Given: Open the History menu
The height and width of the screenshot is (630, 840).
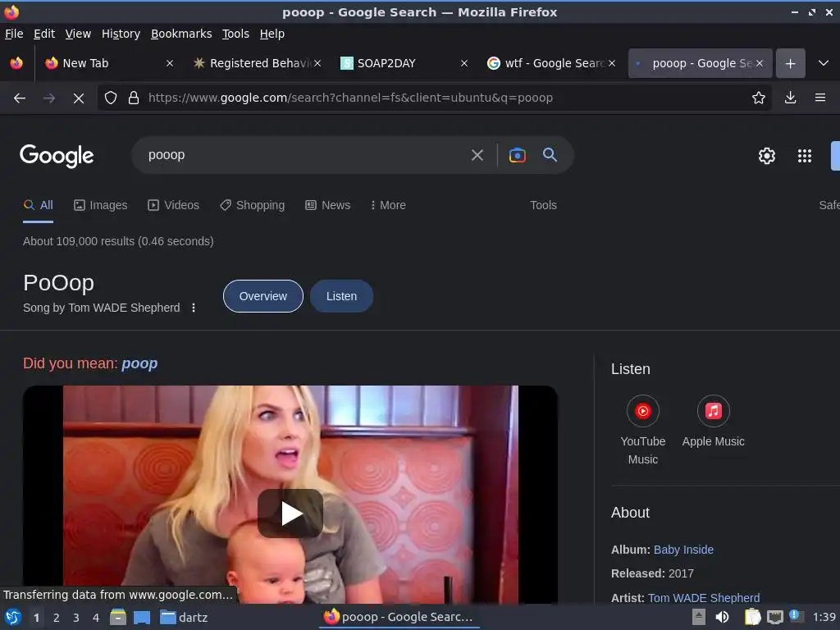Looking at the screenshot, I should click(121, 34).
